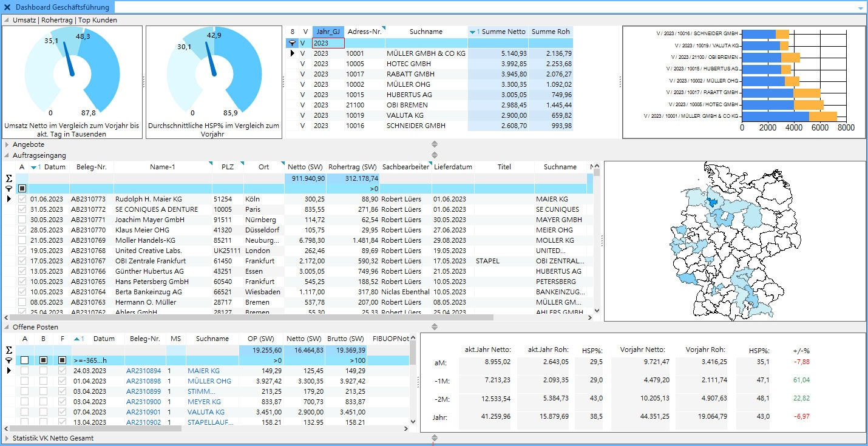
Task: Open the MÜLLER OHG link in Offene Posten
Action: (209, 381)
